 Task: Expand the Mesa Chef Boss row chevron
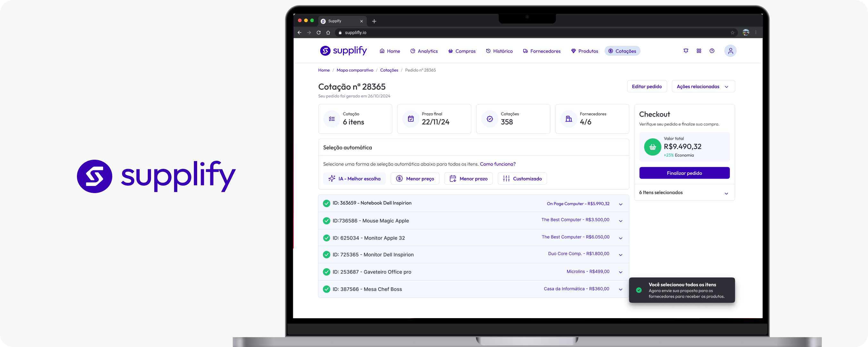(x=620, y=289)
